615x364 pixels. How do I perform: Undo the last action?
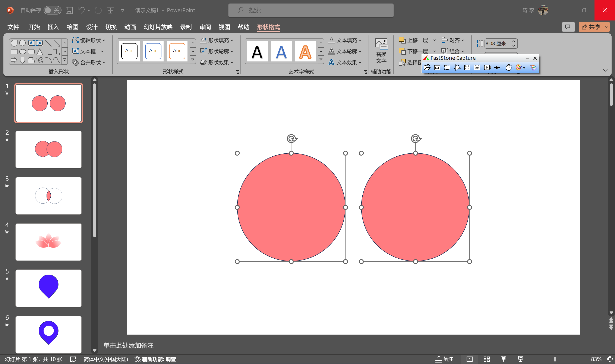(81, 10)
